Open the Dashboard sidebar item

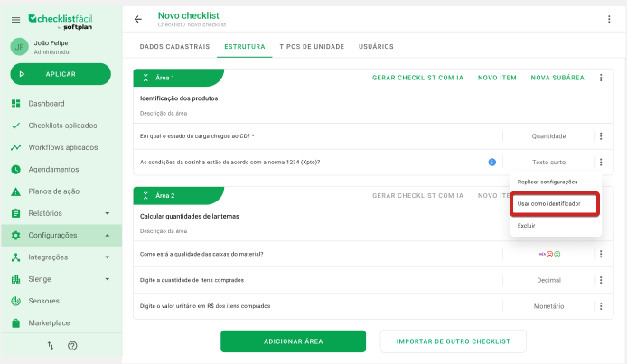[46, 104]
